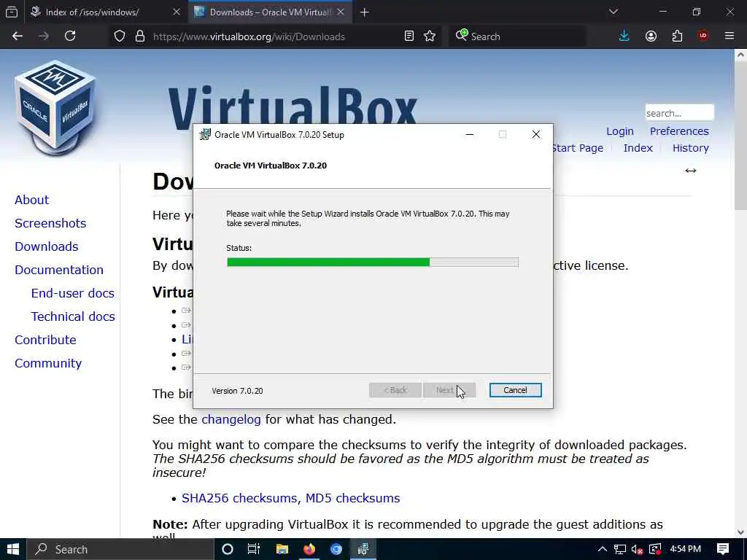The height and width of the screenshot is (560, 747).
Task: Click the Firefox back arrow
Action: [x=18, y=36]
